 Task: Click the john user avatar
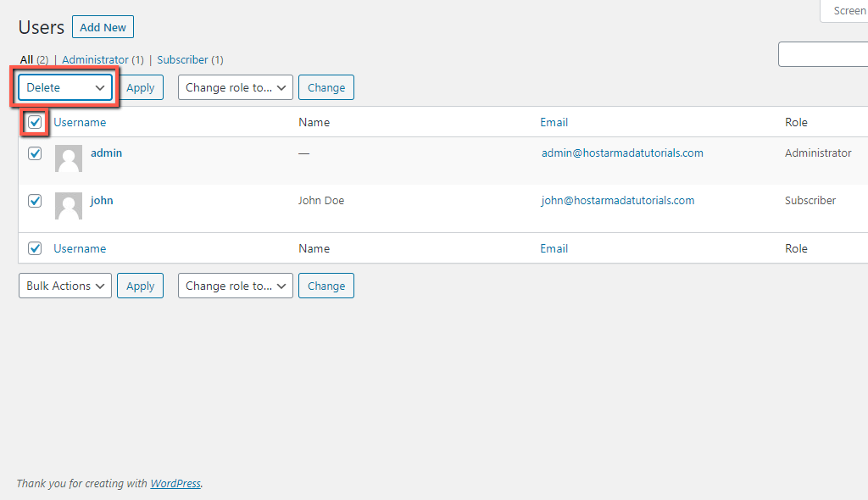coord(69,206)
